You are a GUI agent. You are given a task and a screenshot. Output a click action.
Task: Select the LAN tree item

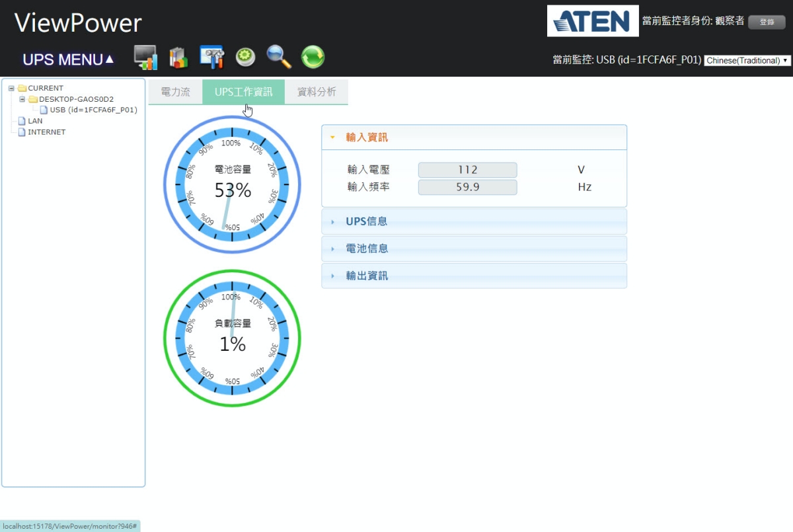point(35,121)
